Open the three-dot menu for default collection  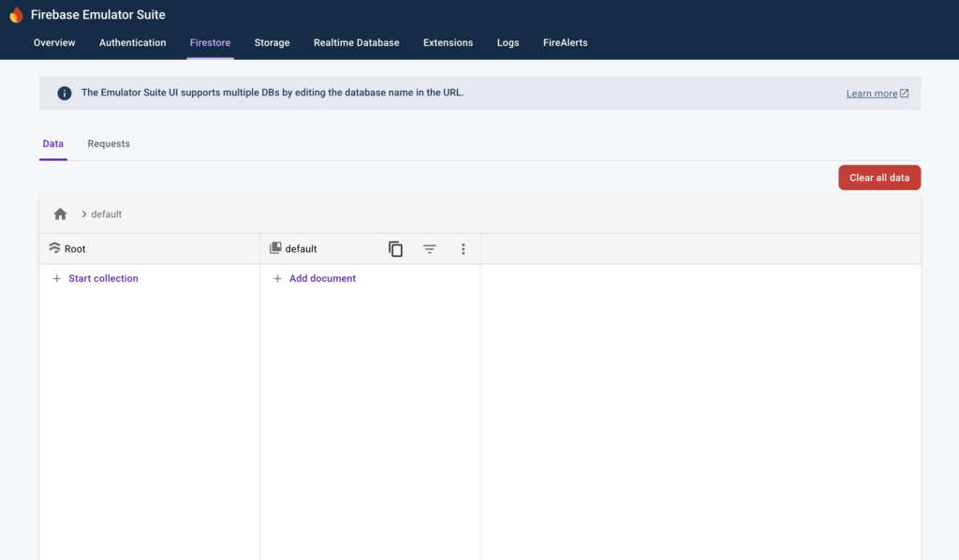pos(463,249)
